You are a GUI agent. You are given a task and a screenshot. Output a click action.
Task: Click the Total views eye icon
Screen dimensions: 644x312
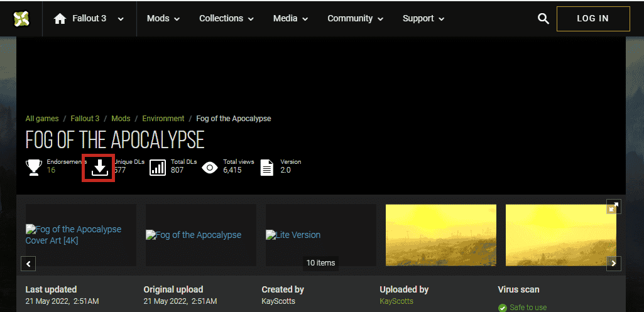pyautogui.click(x=210, y=168)
